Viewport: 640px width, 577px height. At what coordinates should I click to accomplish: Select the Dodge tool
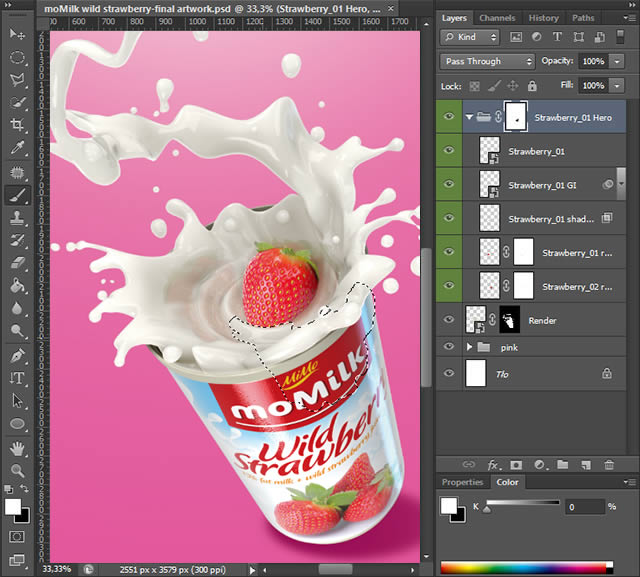(17, 331)
